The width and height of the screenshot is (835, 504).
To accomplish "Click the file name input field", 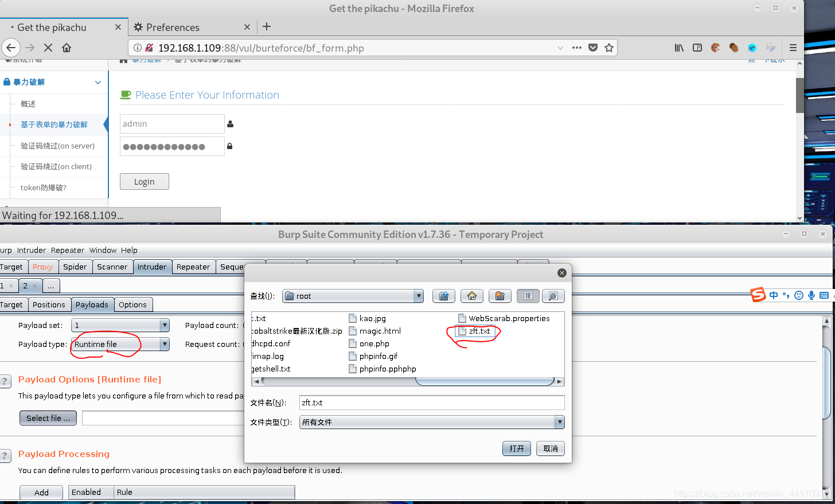I will [432, 403].
